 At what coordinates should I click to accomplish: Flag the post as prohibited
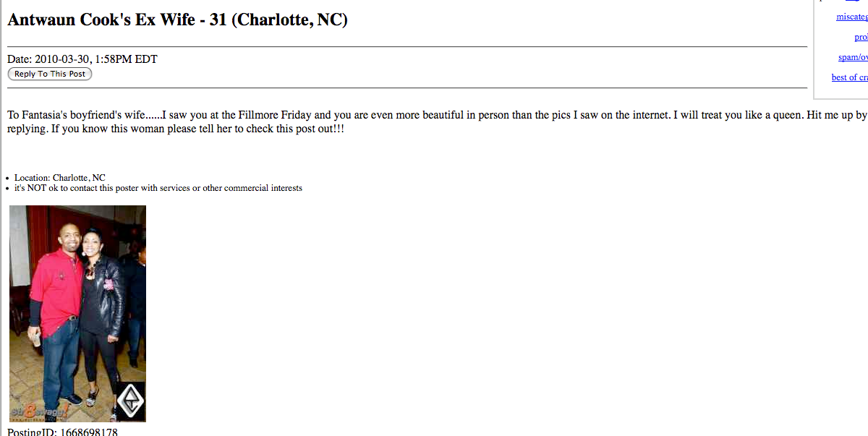861,37
